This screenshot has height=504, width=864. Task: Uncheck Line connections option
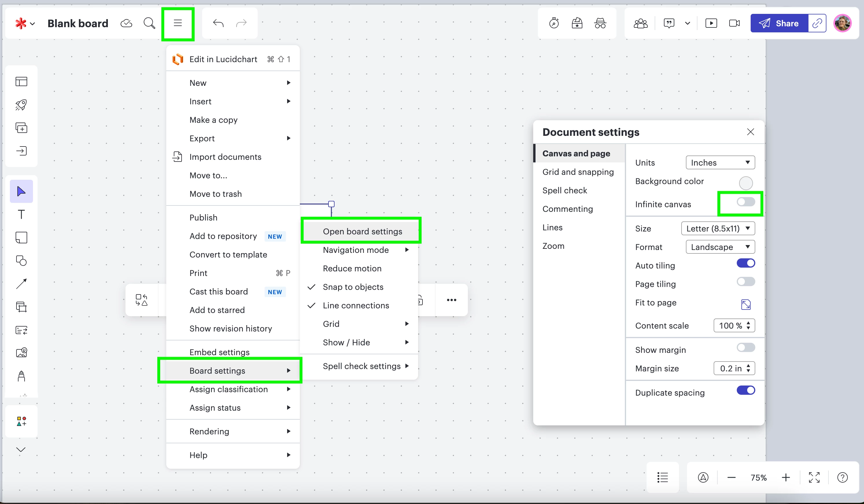tap(359, 305)
